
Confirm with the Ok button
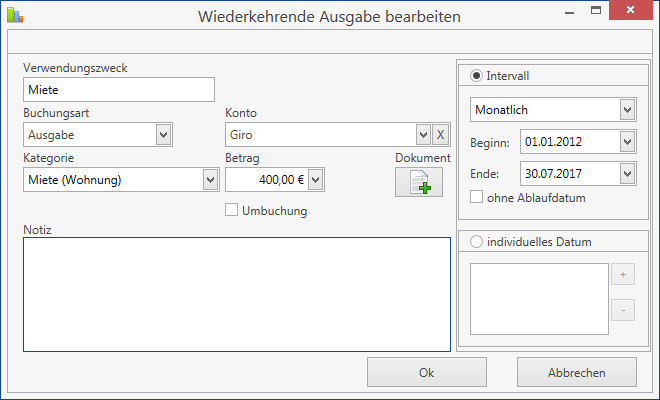[427, 372]
